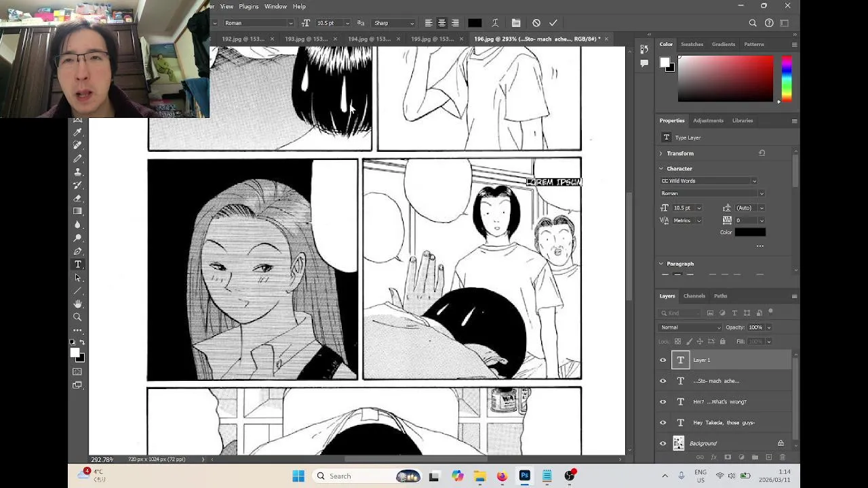Select the Gradient tool

click(78, 211)
